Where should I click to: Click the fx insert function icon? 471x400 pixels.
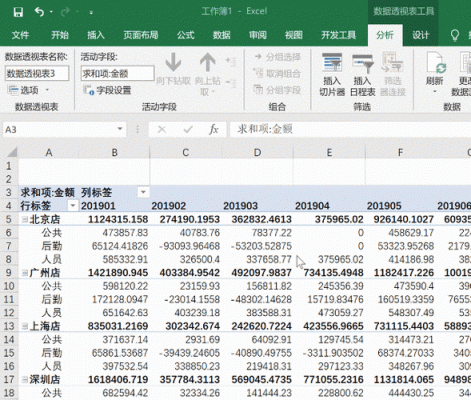click(x=214, y=129)
